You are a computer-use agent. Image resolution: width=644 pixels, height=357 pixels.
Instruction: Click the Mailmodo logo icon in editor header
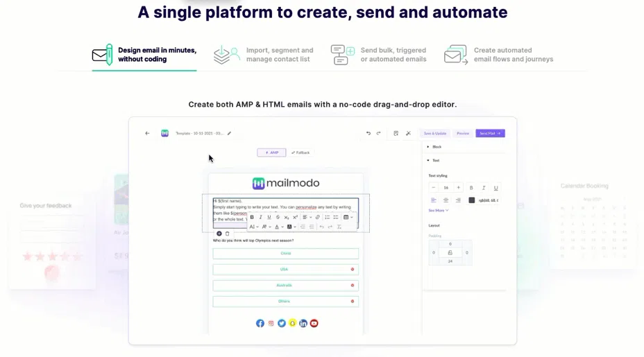tap(164, 133)
